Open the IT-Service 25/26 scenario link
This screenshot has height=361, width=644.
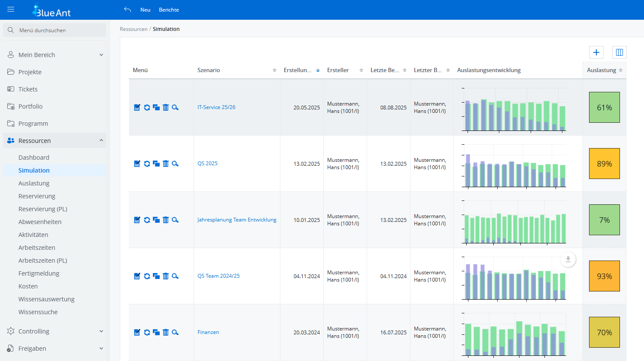click(216, 107)
